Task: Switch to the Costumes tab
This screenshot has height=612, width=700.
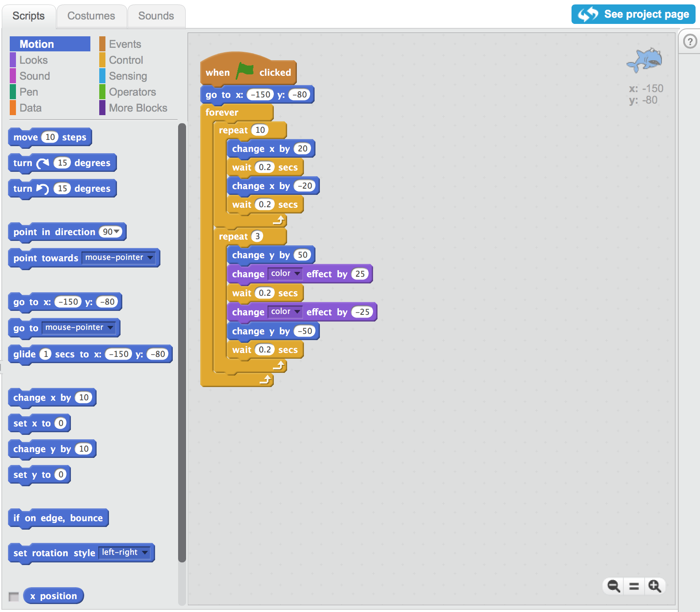Action: [x=91, y=16]
